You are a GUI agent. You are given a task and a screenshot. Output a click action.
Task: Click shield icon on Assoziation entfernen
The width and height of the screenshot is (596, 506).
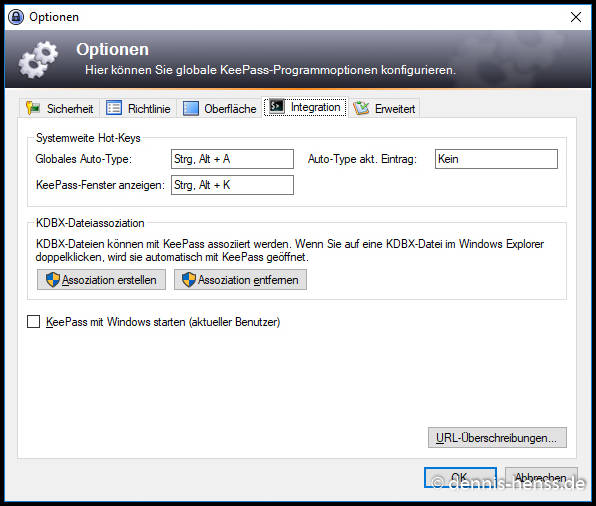pos(189,280)
